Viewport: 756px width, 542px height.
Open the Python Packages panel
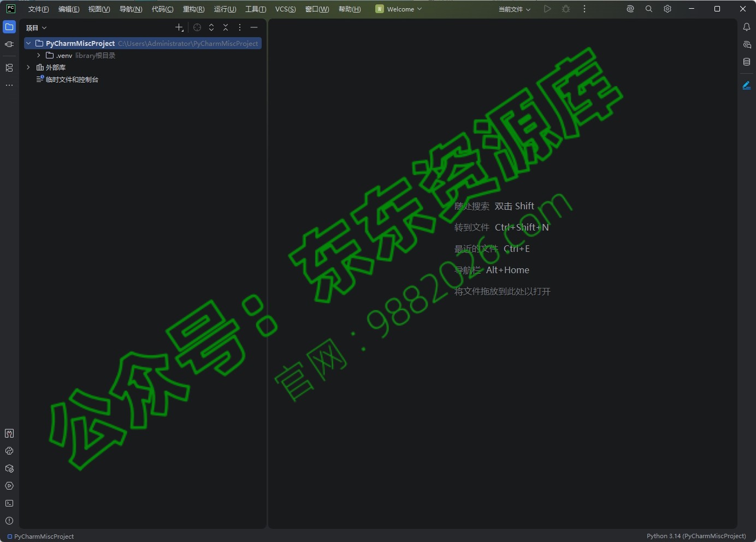coord(9,468)
